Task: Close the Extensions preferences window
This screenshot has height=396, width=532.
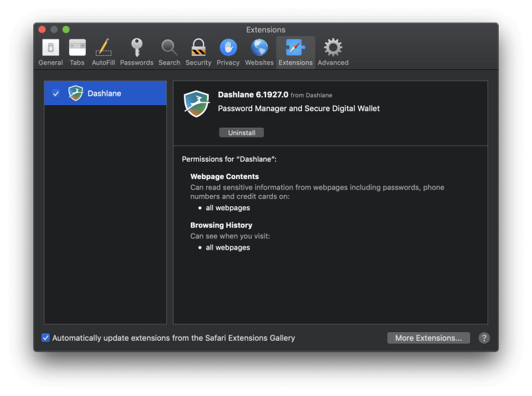Action: 42,29
